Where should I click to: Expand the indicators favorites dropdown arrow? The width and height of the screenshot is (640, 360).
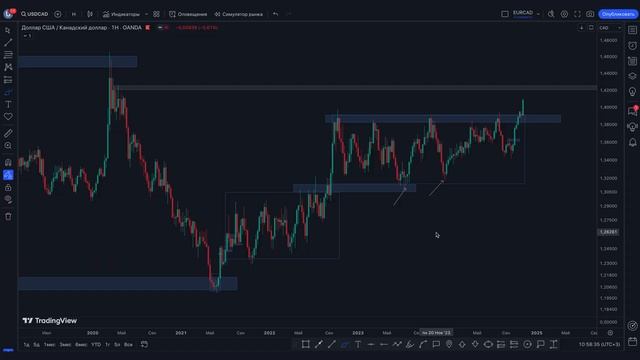pos(147,14)
